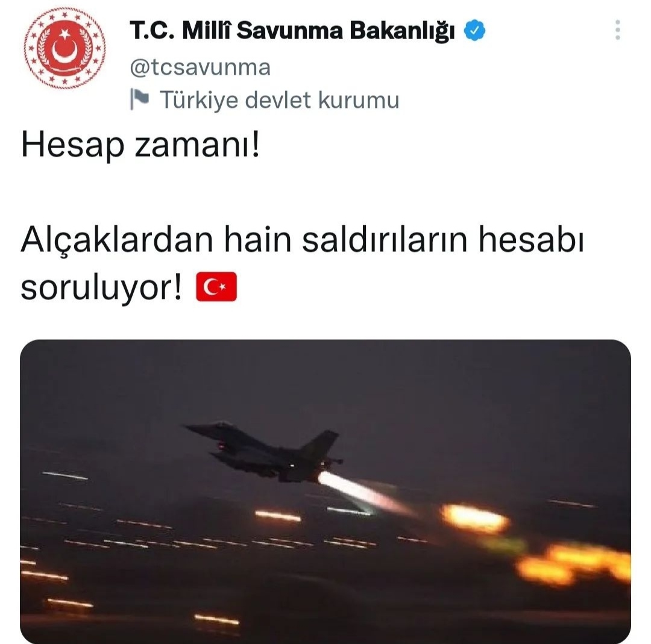This screenshot has height=644, width=651.
Task: Open the @tcsavunma handle link
Action: pos(200,67)
